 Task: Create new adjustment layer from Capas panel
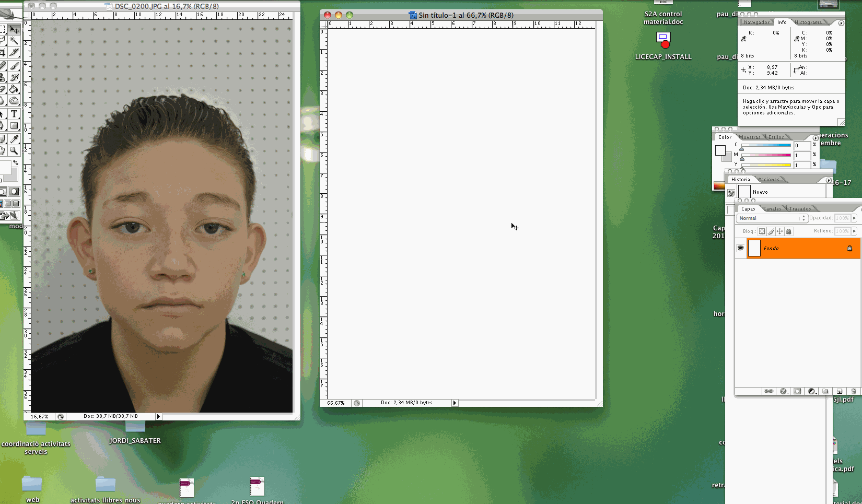[x=811, y=391]
